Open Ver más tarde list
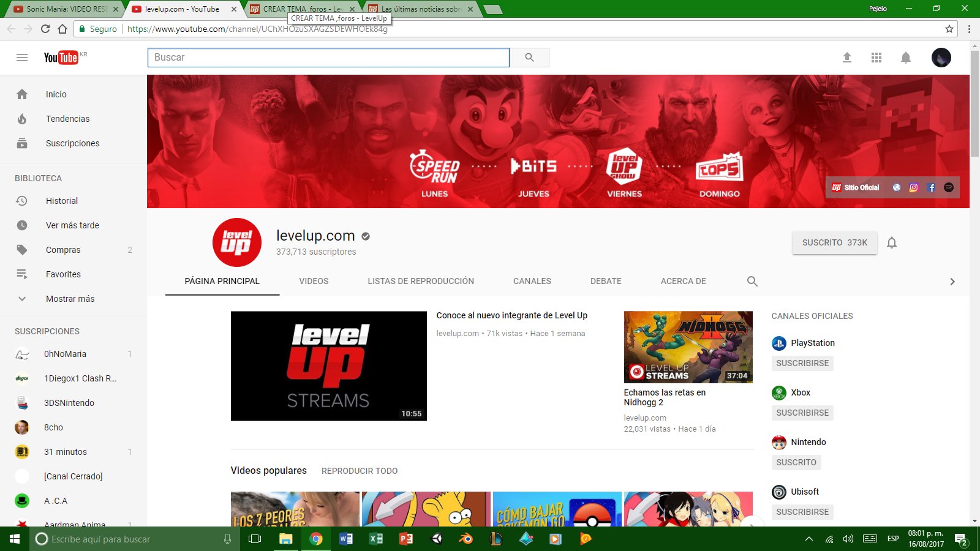Viewport: 980px width, 551px height. point(73,225)
